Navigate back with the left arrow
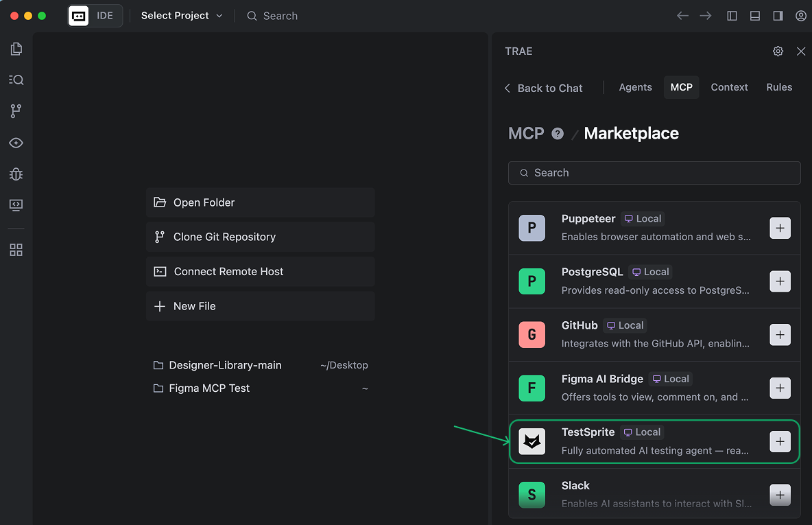Screen dimensions: 812x525 point(682,16)
